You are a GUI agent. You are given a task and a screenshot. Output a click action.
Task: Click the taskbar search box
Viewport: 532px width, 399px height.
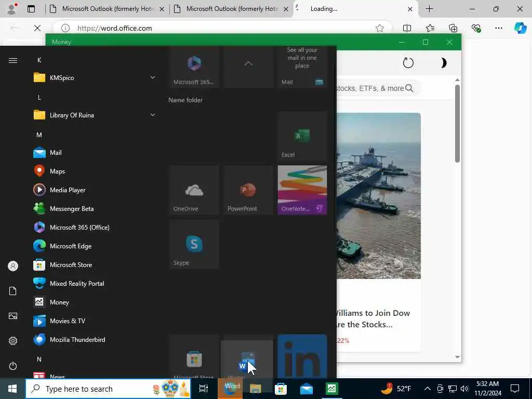click(108, 389)
